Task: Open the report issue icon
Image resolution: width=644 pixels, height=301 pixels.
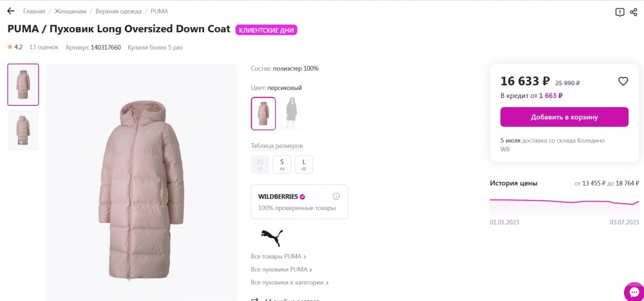Action: 620,12
